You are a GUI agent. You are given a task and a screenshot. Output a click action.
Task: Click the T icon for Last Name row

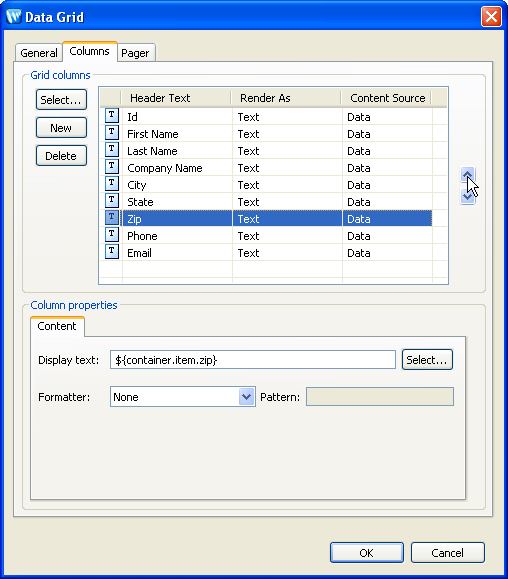(x=111, y=150)
